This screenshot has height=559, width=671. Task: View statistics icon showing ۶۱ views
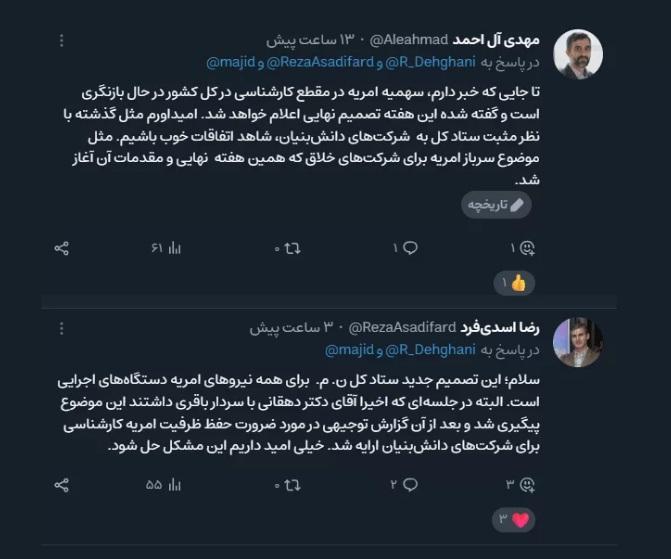pyautogui.click(x=175, y=248)
